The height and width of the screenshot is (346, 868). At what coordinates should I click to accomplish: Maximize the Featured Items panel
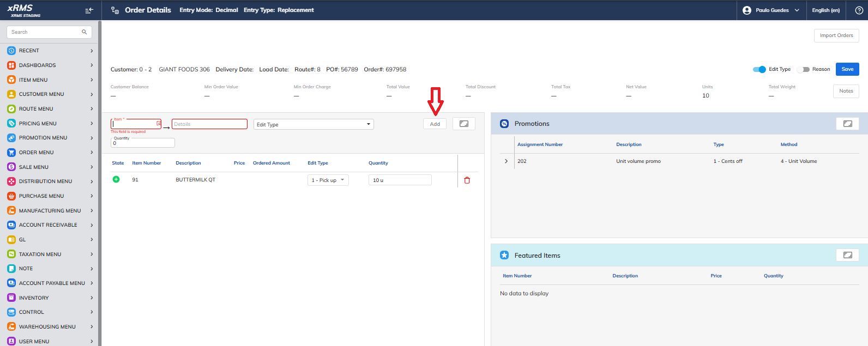(x=848, y=255)
